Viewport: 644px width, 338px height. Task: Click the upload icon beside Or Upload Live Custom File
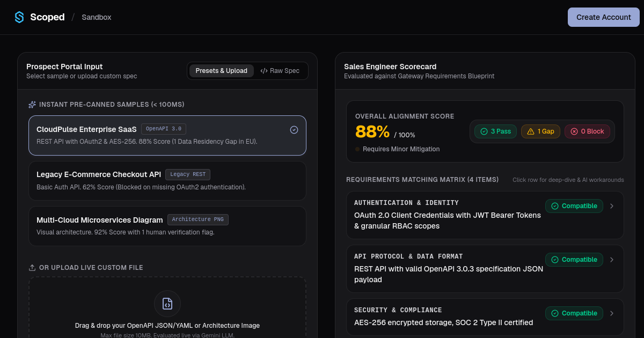point(32,268)
